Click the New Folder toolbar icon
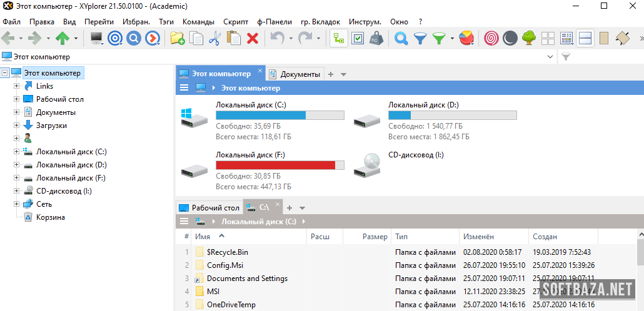Screen dimensions: 644x311 177,39
